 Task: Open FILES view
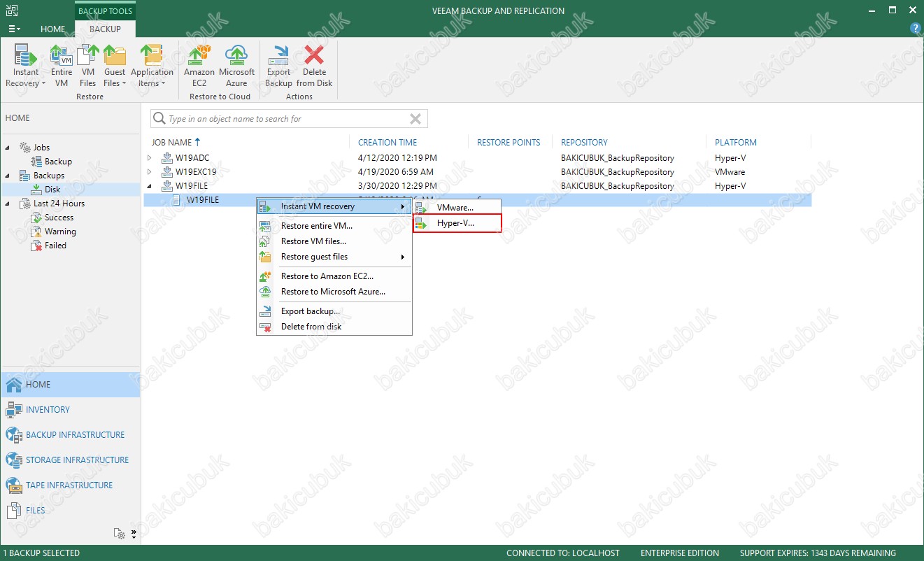tap(71, 511)
